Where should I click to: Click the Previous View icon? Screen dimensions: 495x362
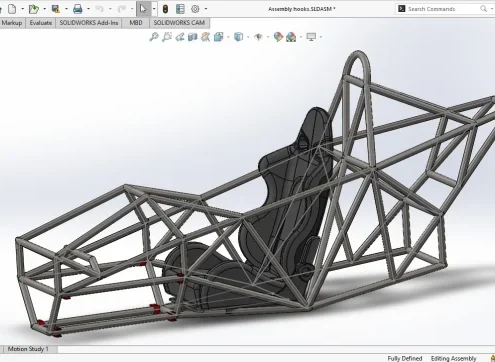[x=180, y=37]
